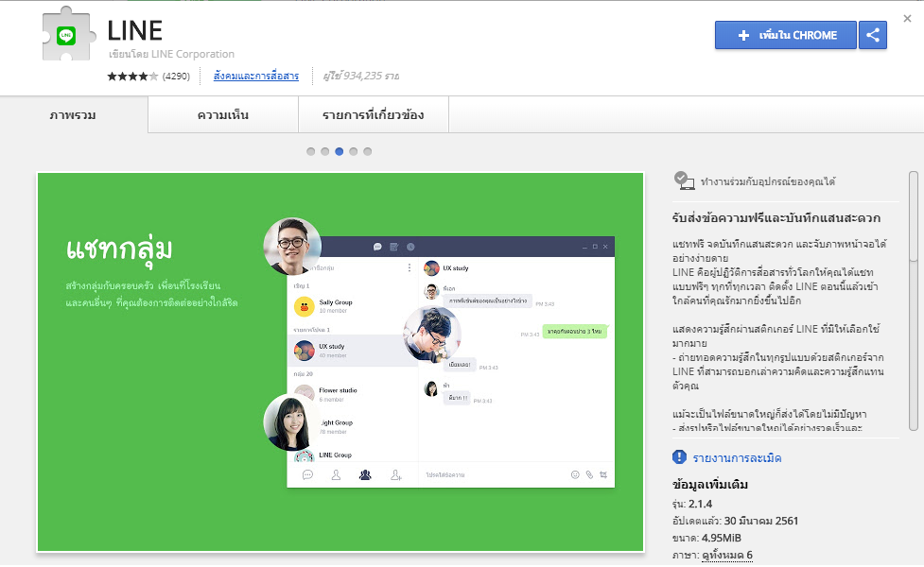Click the clock timeline icon in LINE titlebar
This screenshot has height=567, width=924.
410,247
